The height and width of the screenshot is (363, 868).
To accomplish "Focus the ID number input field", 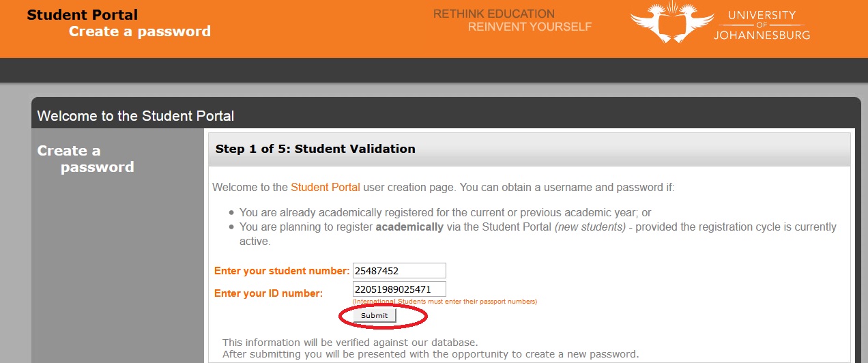I will coord(399,289).
